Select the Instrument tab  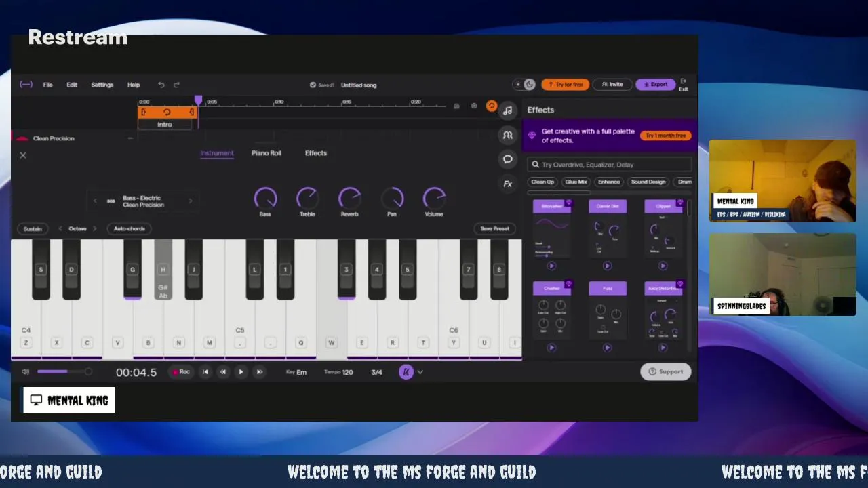217,153
